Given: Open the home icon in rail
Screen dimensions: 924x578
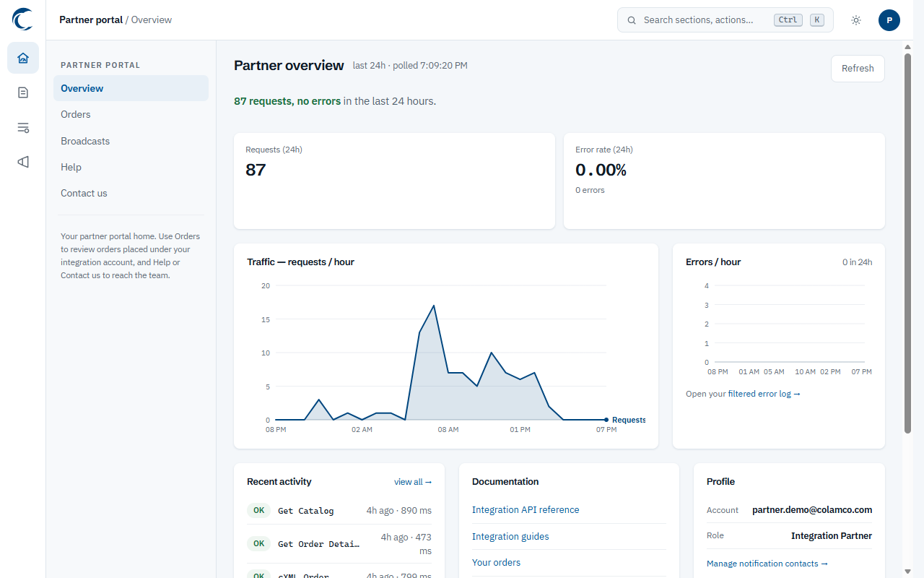Looking at the screenshot, I should 23,58.
